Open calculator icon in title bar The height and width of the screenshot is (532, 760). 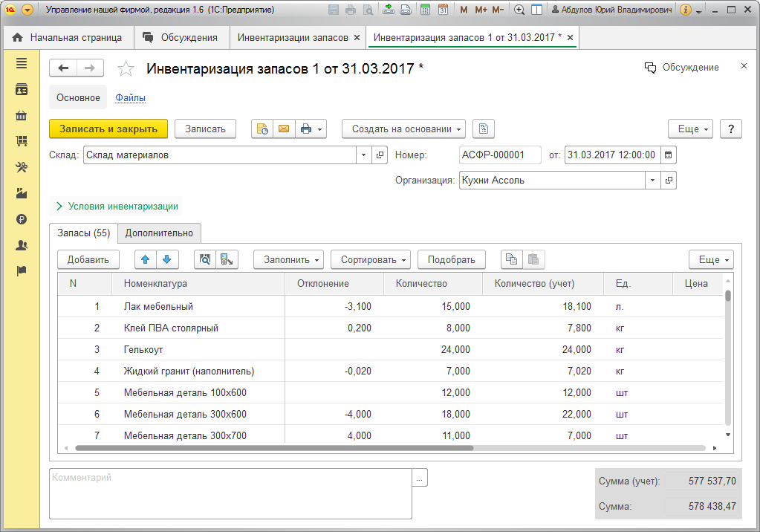point(425,10)
